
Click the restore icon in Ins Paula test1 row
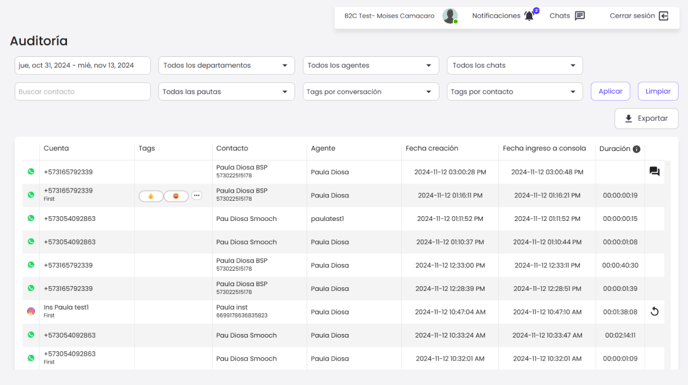coord(654,312)
